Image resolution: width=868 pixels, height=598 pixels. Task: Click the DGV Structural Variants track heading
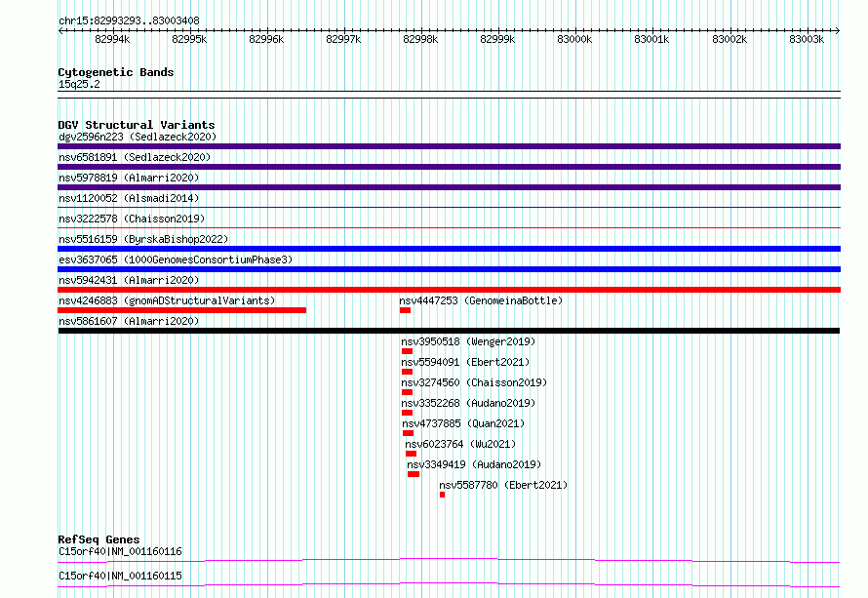[137, 125]
